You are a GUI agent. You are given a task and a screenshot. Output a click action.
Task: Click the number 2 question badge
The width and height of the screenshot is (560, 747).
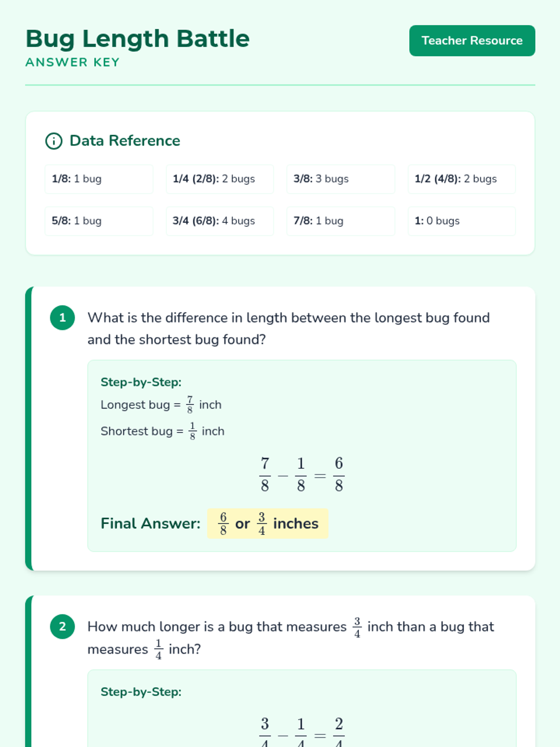[63, 627]
